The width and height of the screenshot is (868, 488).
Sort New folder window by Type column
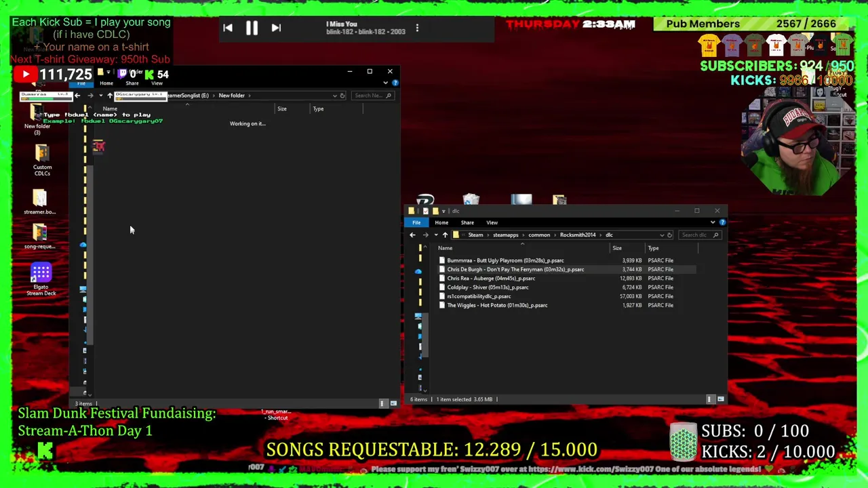pos(318,108)
